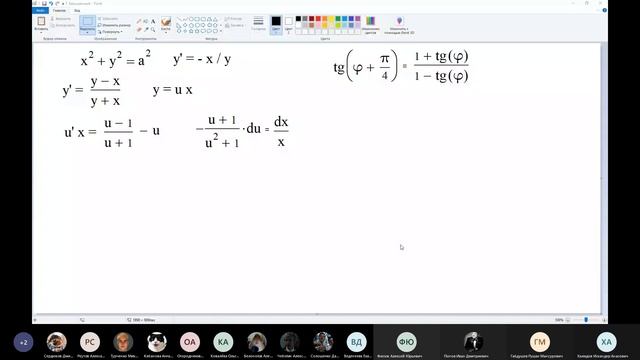Click the +2 more participants badge
This screenshot has height=360, width=640.
(x=23, y=342)
